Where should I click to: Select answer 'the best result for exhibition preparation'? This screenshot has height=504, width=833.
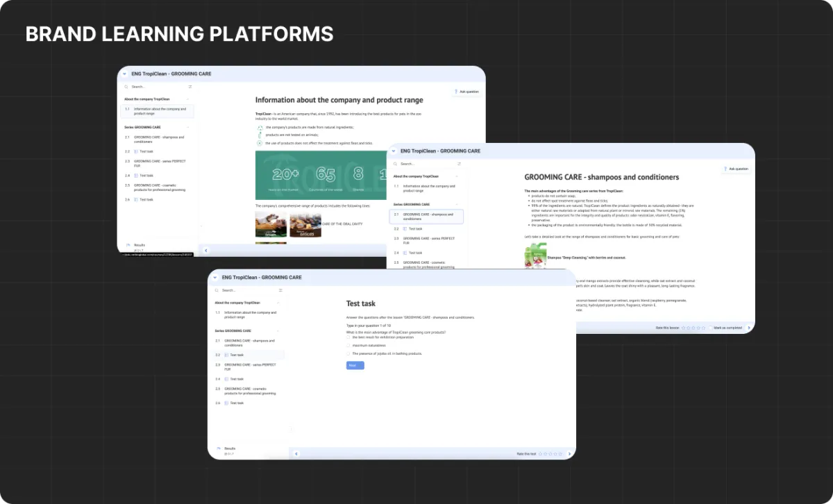[348, 337]
